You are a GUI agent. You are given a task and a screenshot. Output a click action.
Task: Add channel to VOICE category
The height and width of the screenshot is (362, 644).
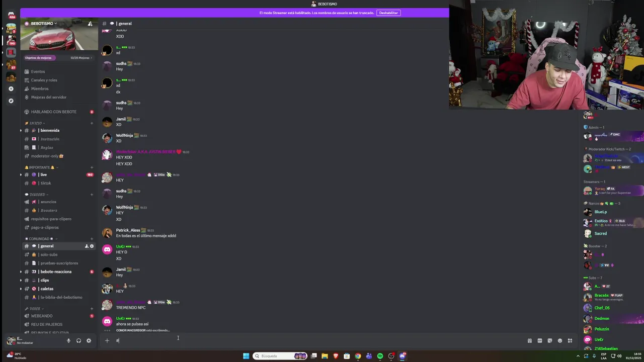[x=92, y=309]
